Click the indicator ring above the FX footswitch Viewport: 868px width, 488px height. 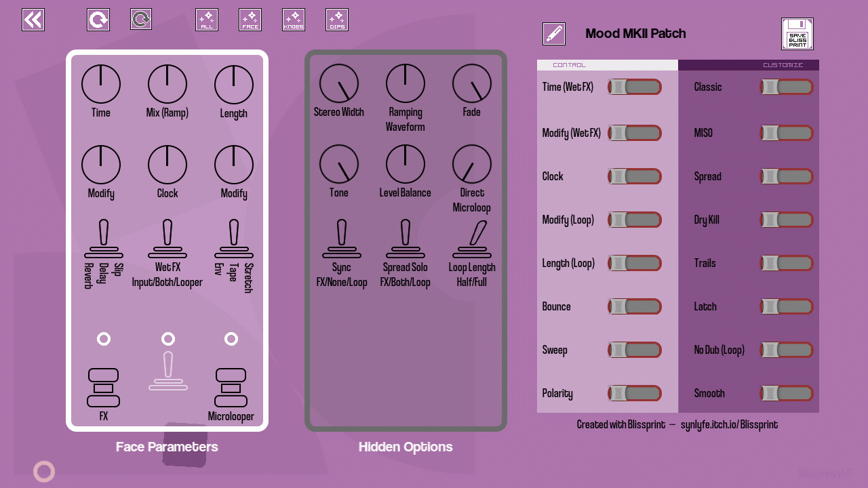pos(104,339)
